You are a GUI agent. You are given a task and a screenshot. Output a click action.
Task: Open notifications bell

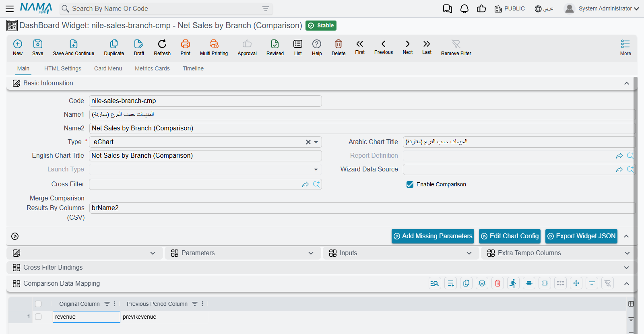pos(464,9)
